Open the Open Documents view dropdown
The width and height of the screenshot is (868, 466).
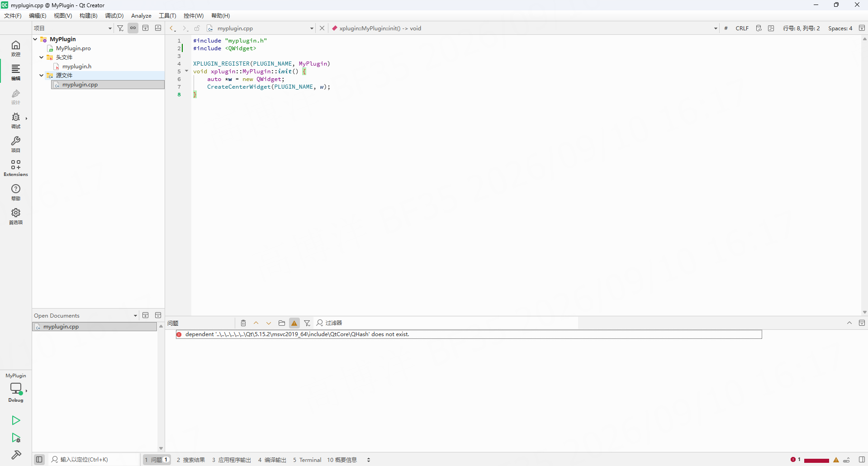pos(85,315)
